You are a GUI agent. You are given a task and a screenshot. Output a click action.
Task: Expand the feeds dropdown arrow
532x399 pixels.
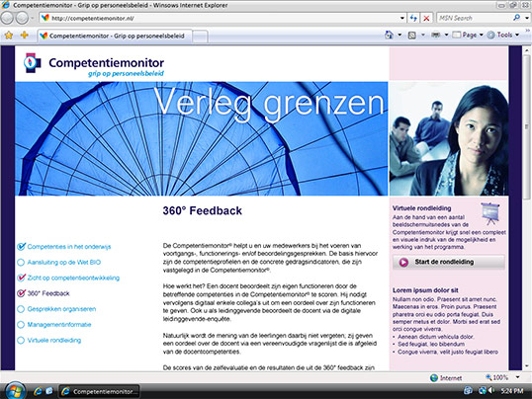click(423, 35)
